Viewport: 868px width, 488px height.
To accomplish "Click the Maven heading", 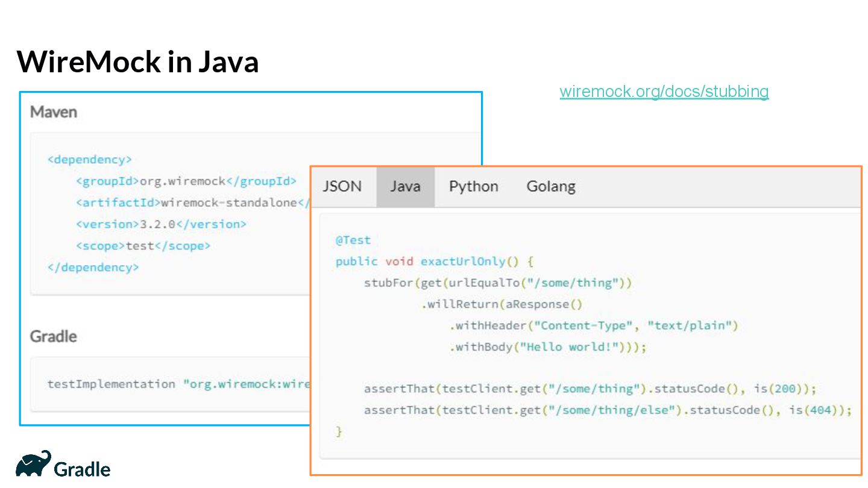I will pos(54,112).
